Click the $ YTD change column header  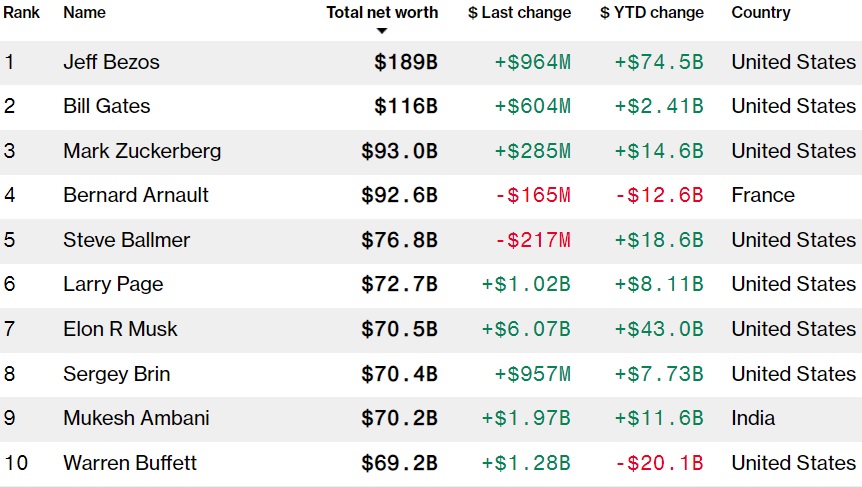(x=652, y=13)
